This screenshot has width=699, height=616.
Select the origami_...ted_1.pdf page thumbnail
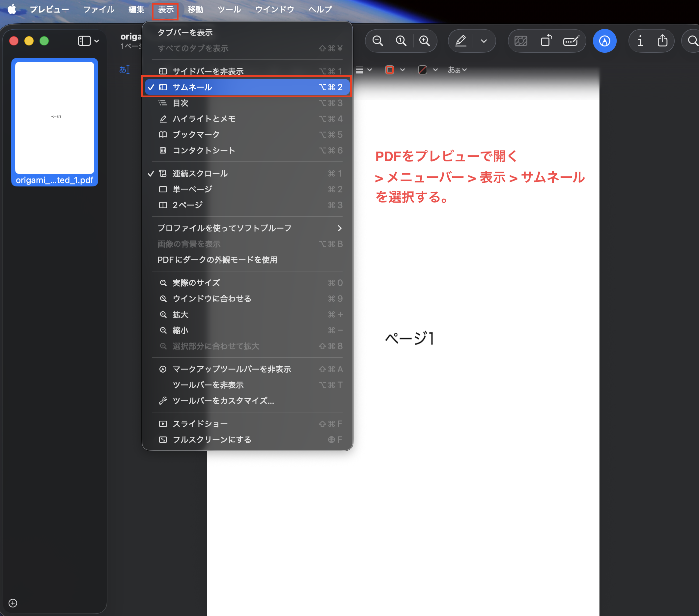coord(55,122)
